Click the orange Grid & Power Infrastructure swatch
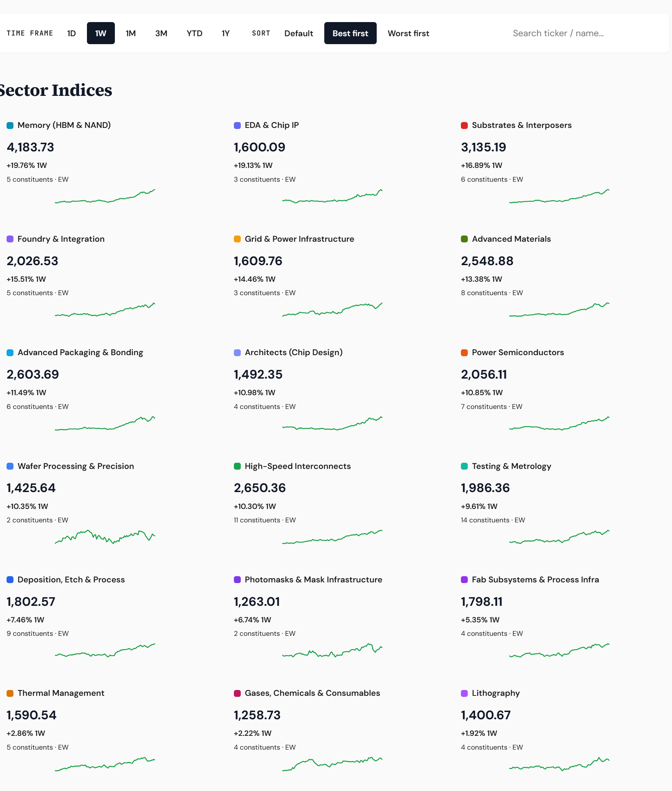The image size is (672, 791). click(237, 239)
